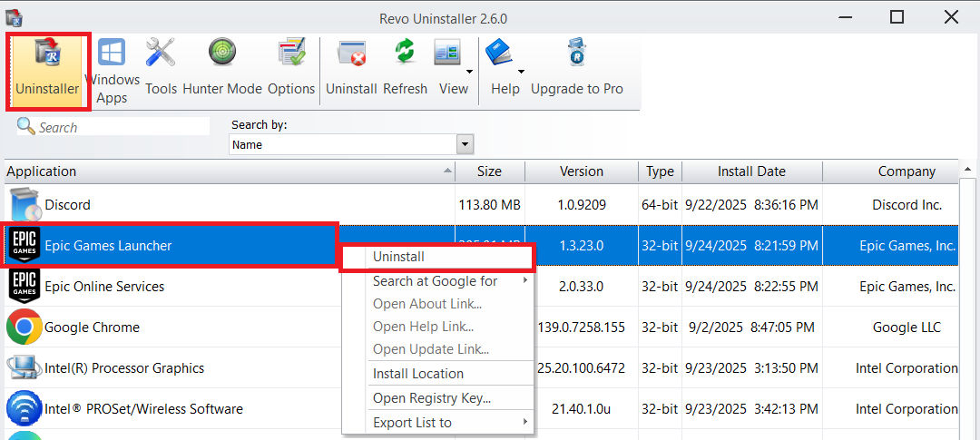
Task: Click Discord version 1.0.9209 cell
Action: (x=582, y=205)
